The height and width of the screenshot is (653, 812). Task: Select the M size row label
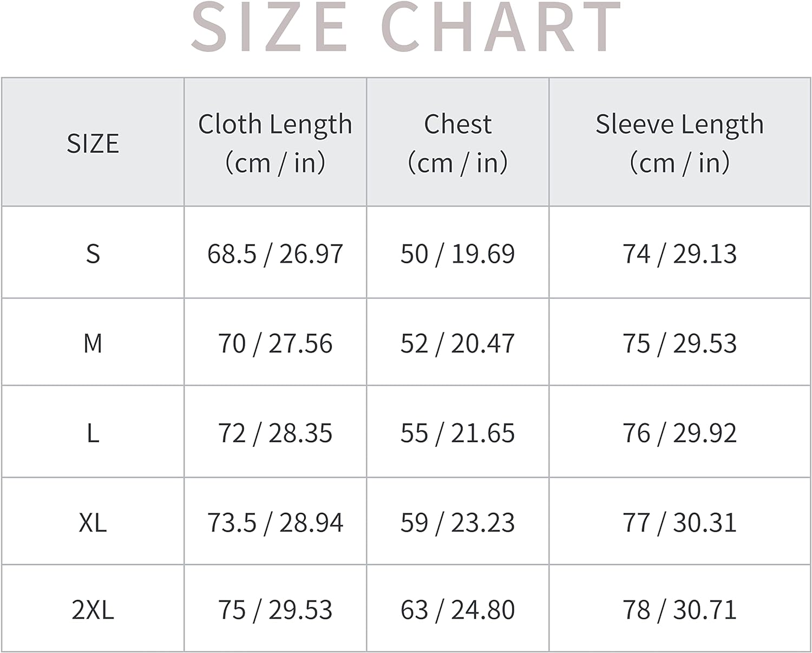(x=93, y=343)
